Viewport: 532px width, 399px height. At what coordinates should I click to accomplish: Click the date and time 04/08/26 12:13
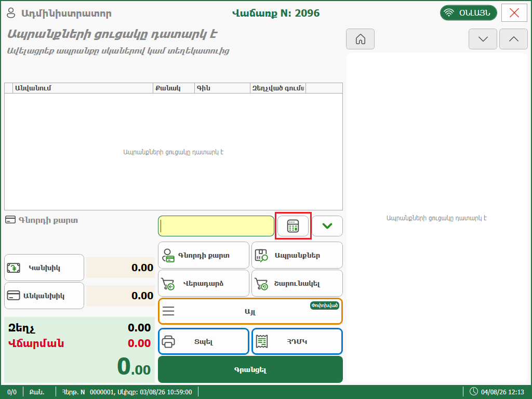pos(502,392)
